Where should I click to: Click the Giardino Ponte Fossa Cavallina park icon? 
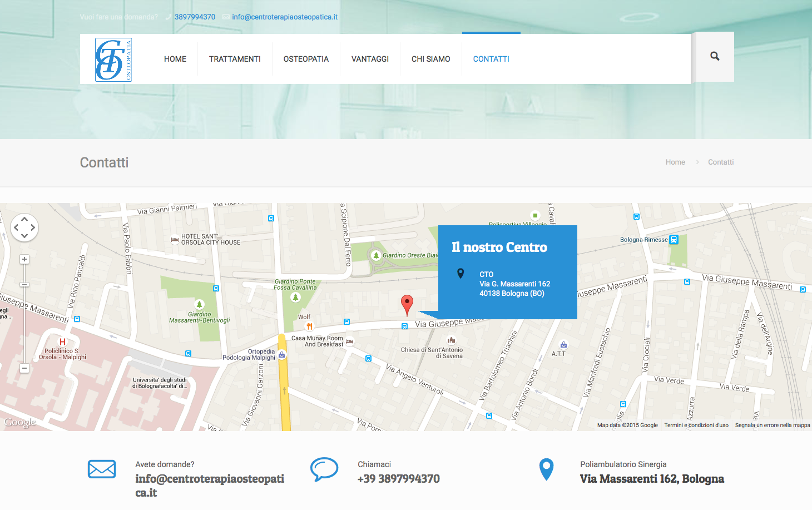click(295, 298)
